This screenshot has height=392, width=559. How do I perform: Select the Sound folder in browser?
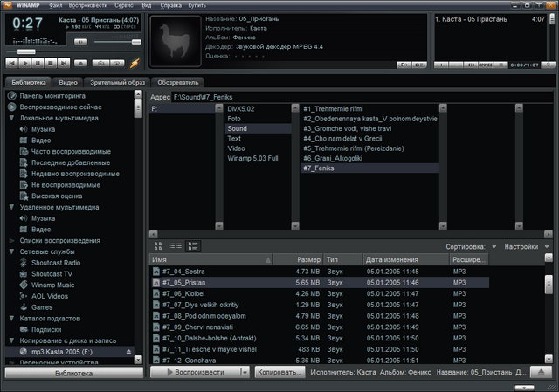[x=259, y=128]
